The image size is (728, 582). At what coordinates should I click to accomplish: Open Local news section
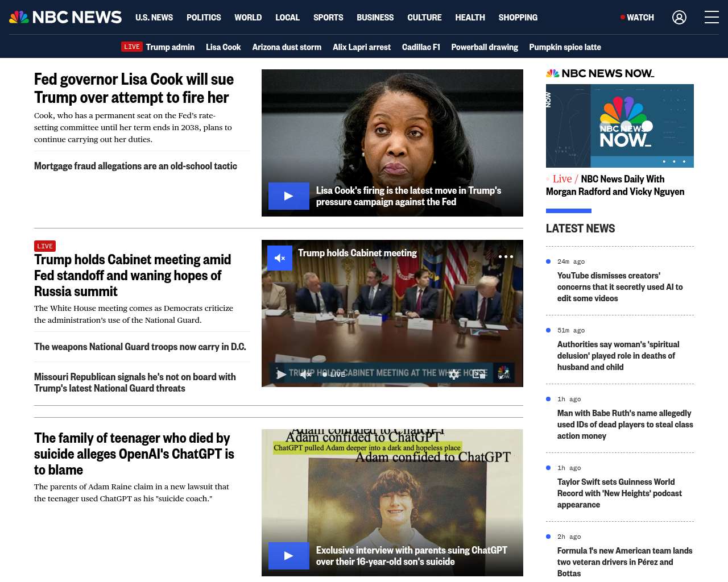point(287,18)
